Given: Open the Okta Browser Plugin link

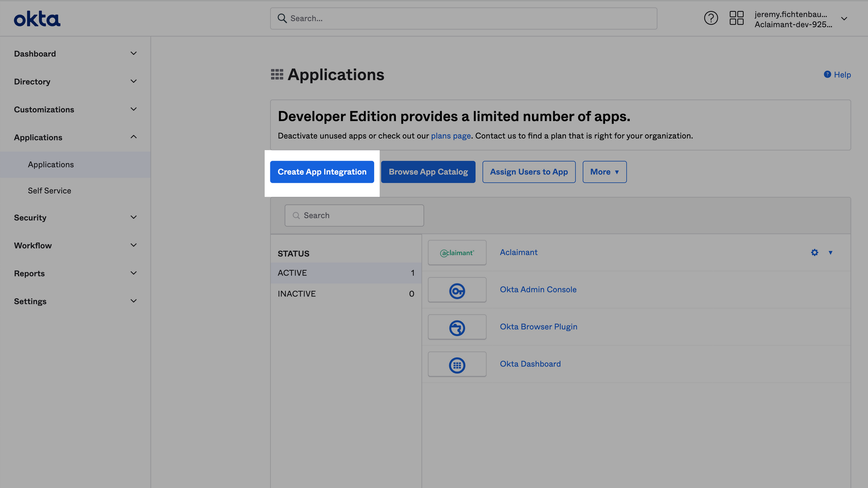Looking at the screenshot, I should tap(539, 327).
